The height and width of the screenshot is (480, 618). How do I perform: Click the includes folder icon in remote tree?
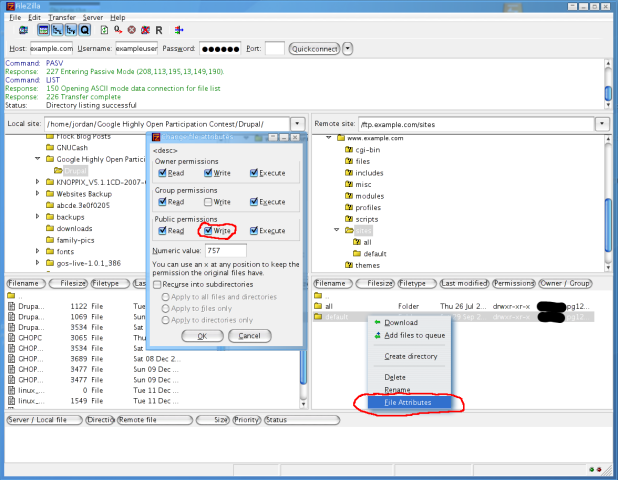349,173
